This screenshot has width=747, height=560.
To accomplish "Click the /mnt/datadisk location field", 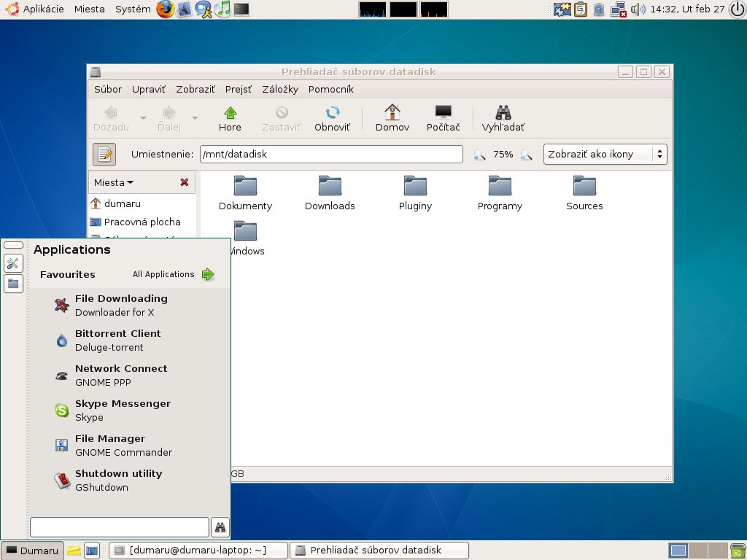I will [x=331, y=155].
